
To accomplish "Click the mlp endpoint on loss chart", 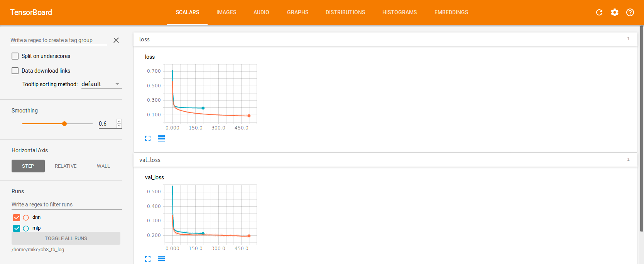I will [203, 108].
